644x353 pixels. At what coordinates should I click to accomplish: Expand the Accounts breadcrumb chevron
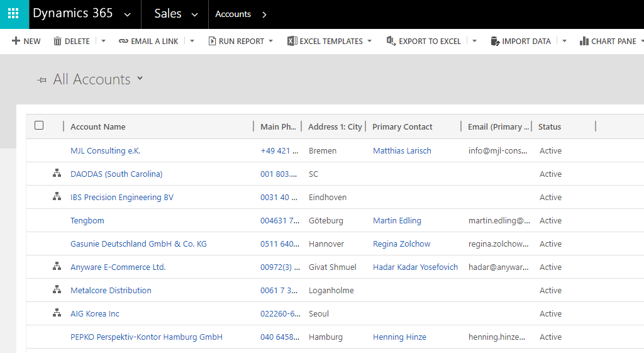tap(264, 14)
